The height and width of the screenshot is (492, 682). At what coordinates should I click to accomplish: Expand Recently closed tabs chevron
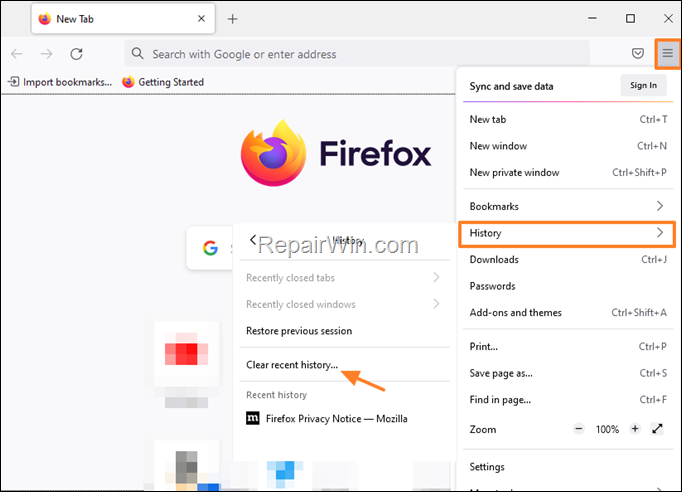coord(436,277)
